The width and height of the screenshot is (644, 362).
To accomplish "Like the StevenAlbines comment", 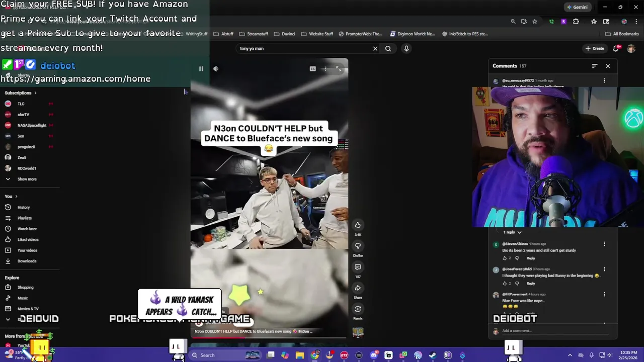I will pyautogui.click(x=505, y=258).
